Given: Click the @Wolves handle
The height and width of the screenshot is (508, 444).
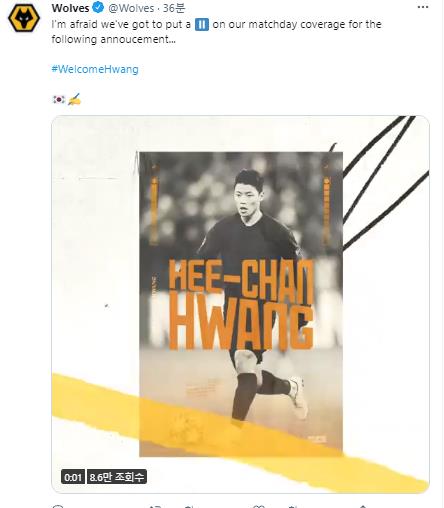Looking at the screenshot, I should pos(131,8).
